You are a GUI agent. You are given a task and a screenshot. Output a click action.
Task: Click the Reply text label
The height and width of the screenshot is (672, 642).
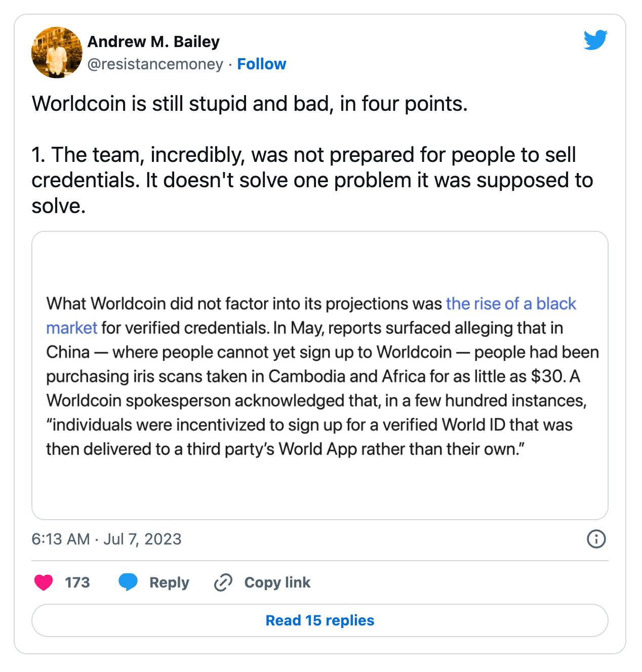click(169, 582)
